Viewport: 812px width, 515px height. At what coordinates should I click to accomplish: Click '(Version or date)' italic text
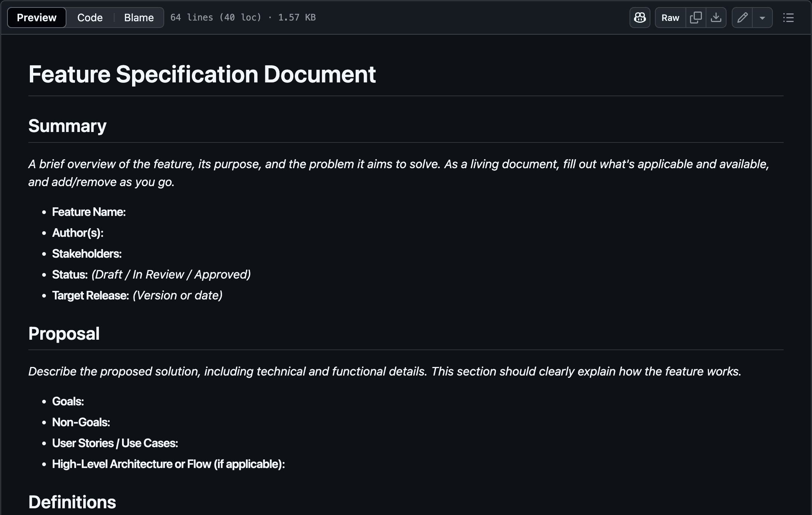[178, 295]
